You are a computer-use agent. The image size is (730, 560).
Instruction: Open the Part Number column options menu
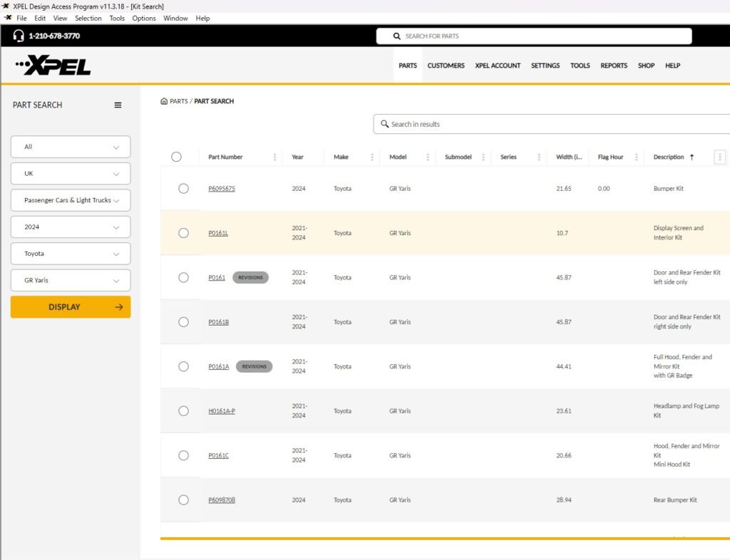(275, 157)
